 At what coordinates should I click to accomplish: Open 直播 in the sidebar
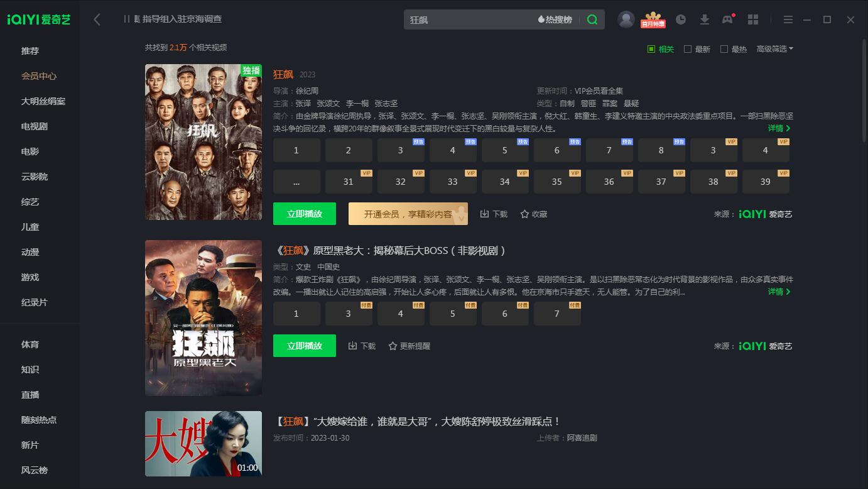click(x=30, y=395)
